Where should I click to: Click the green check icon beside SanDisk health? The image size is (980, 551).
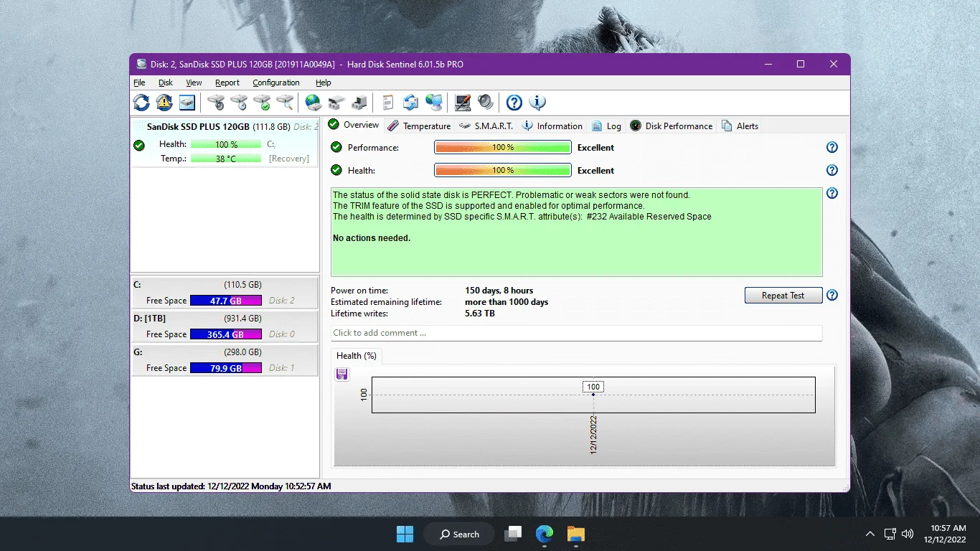(x=139, y=145)
